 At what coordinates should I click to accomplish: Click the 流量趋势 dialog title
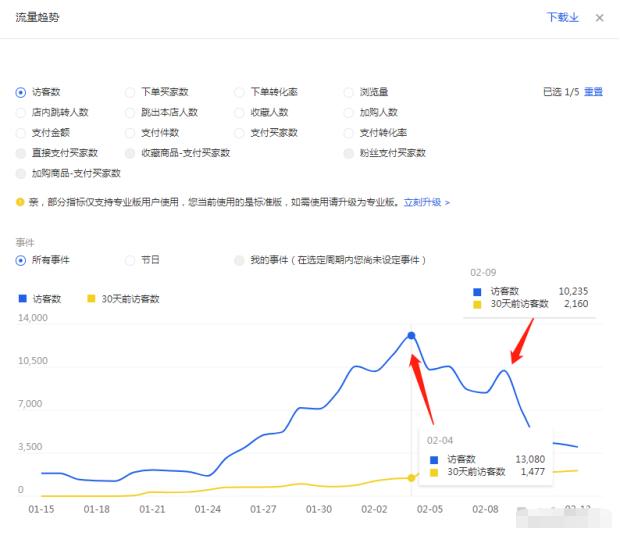pyautogui.click(x=37, y=17)
